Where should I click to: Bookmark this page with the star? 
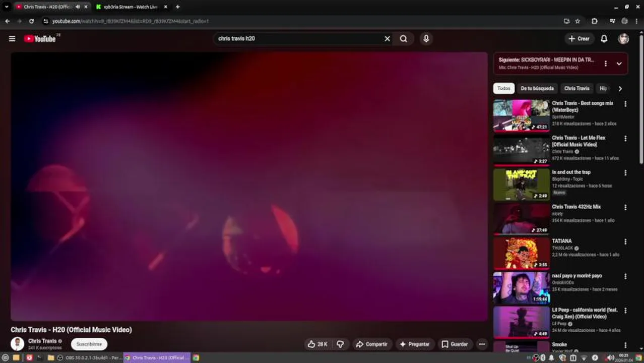pos(578,21)
